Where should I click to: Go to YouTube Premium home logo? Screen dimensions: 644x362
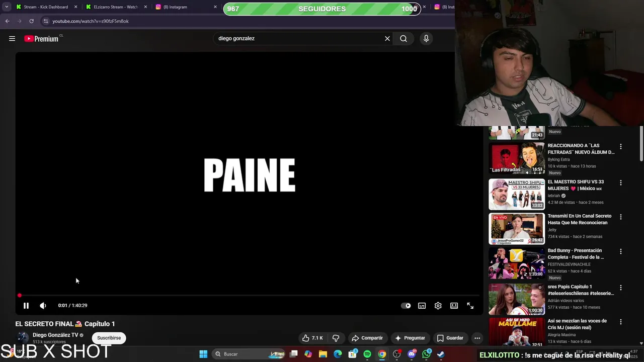(42, 38)
